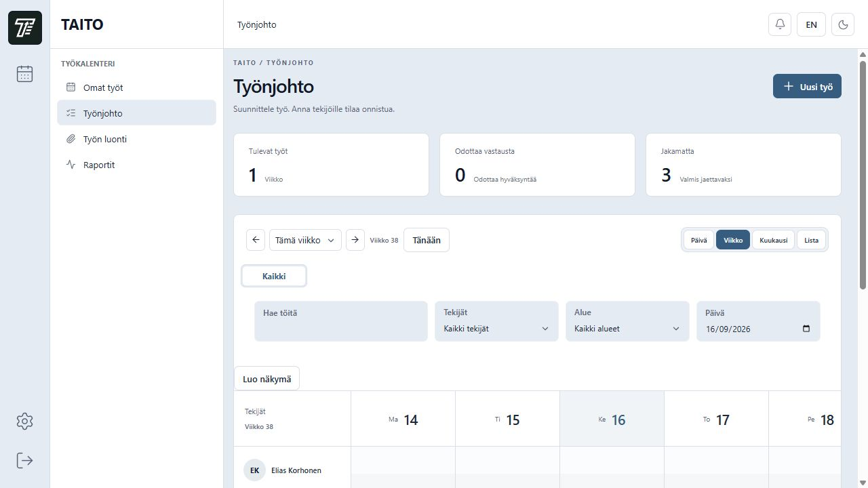Create new job with Uusi työ

(807, 86)
